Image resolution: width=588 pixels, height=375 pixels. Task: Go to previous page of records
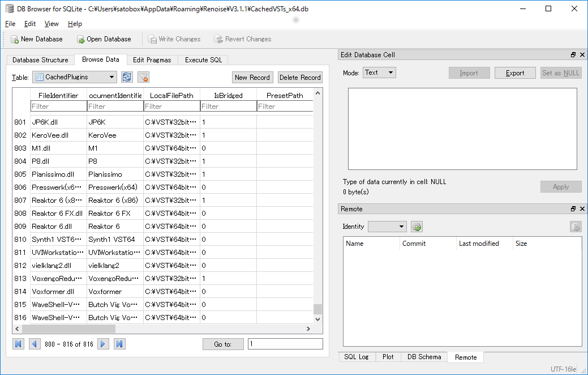35,344
